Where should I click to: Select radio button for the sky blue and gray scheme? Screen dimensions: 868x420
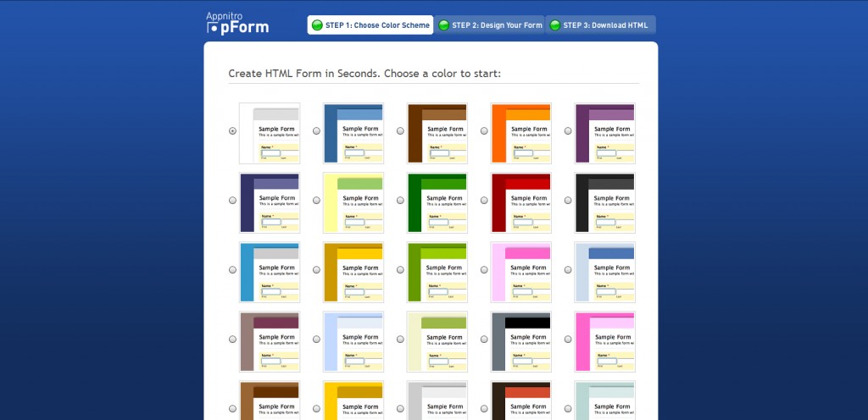tap(233, 269)
